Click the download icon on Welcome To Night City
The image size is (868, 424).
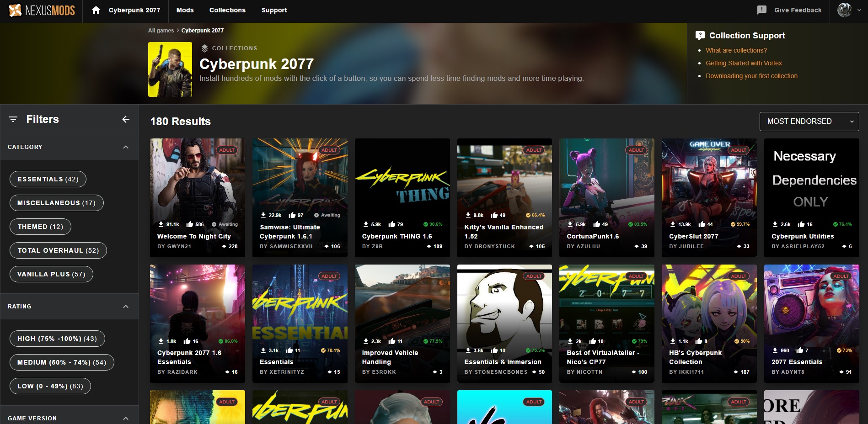pyautogui.click(x=161, y=224)
